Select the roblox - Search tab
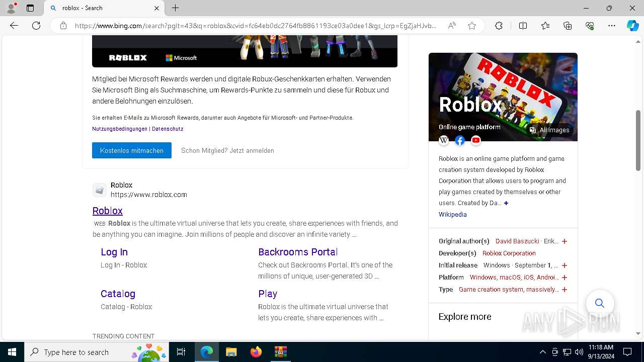 point(104,8)
